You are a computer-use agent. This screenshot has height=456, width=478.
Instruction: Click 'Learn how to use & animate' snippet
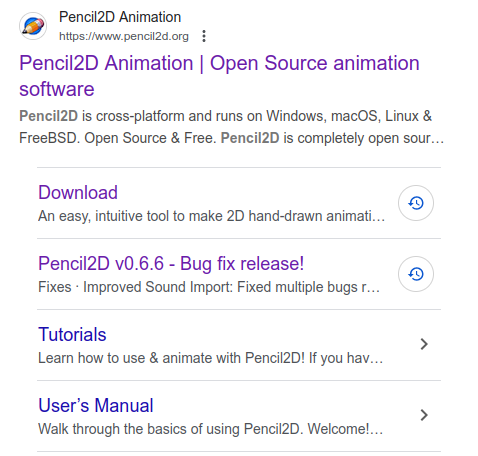(x=211, y=358)
